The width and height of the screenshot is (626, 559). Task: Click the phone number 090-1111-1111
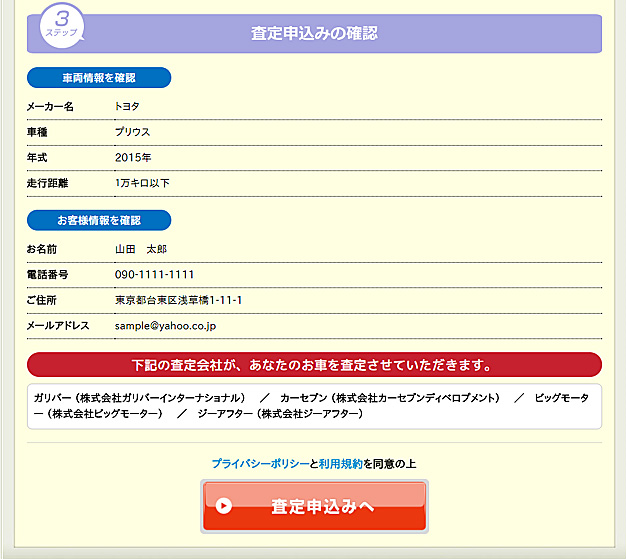(x=154, y=274)
